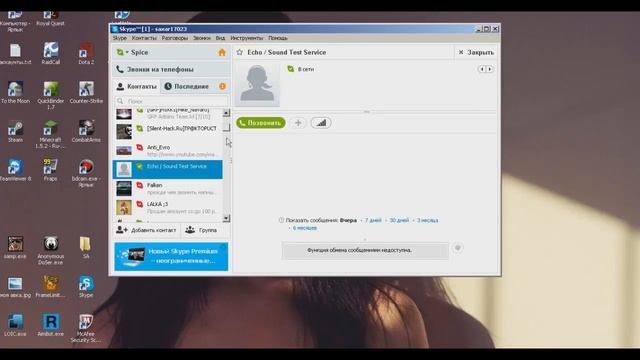Select Dota 2 desktop icon
640x360 pixels.
point(86,53)
